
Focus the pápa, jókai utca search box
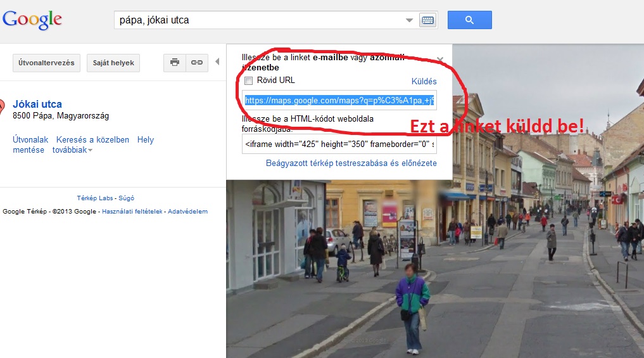[259, 20]
